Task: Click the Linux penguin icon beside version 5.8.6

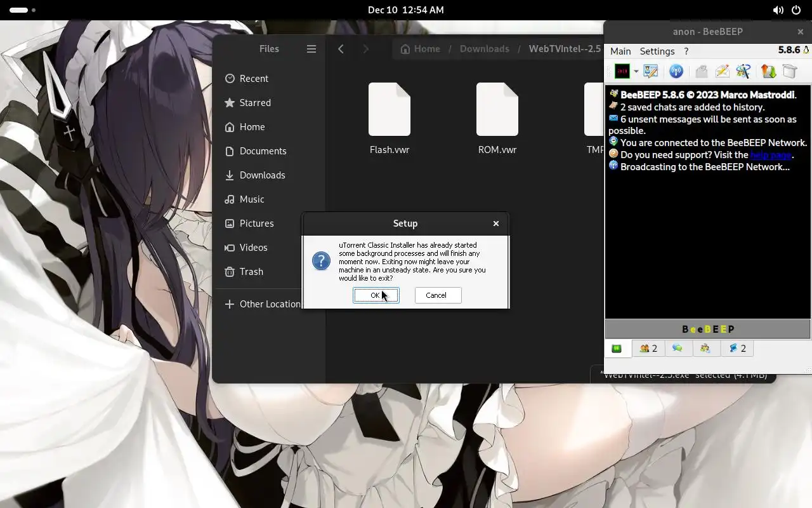Action: point(806,50)
